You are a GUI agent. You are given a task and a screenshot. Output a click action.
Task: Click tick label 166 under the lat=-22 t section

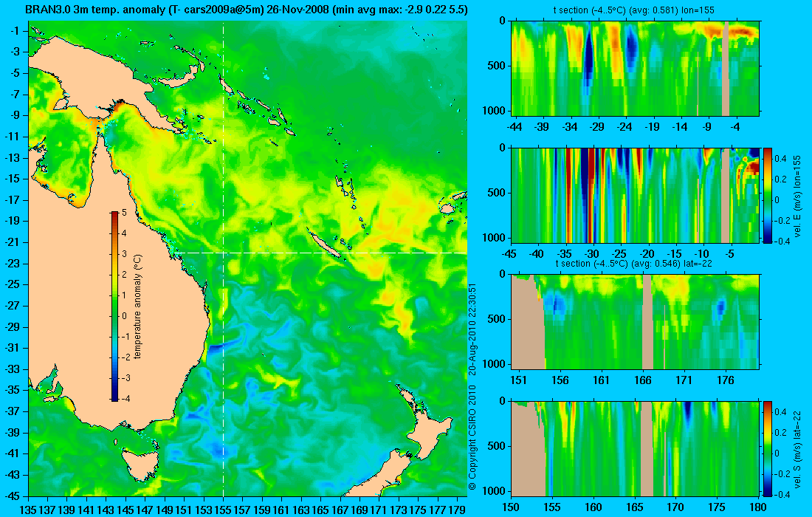tap(643, 380)
